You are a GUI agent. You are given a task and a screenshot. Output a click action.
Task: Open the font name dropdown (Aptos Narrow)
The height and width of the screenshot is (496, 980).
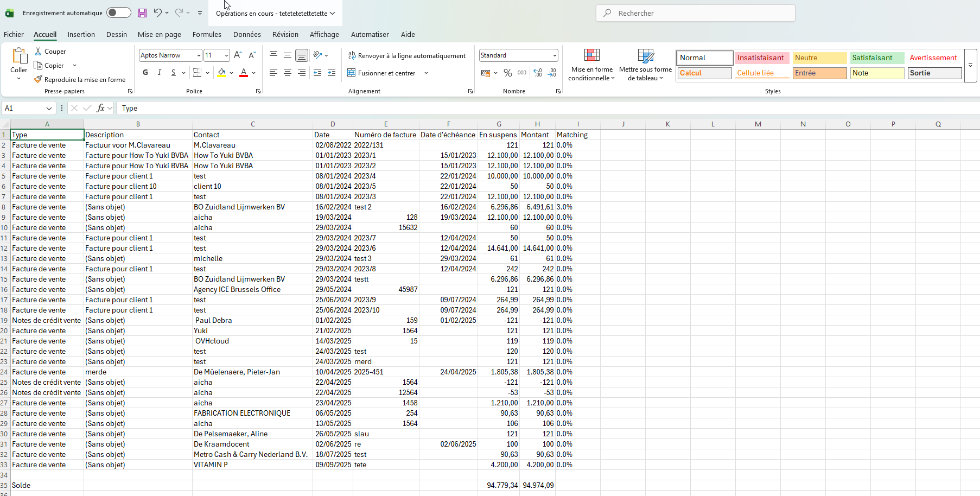point(199,55)
